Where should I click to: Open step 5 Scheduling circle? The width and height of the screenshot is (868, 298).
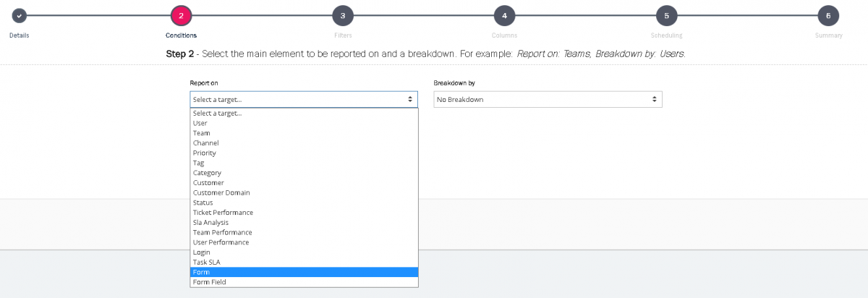(x=666, y=15)
